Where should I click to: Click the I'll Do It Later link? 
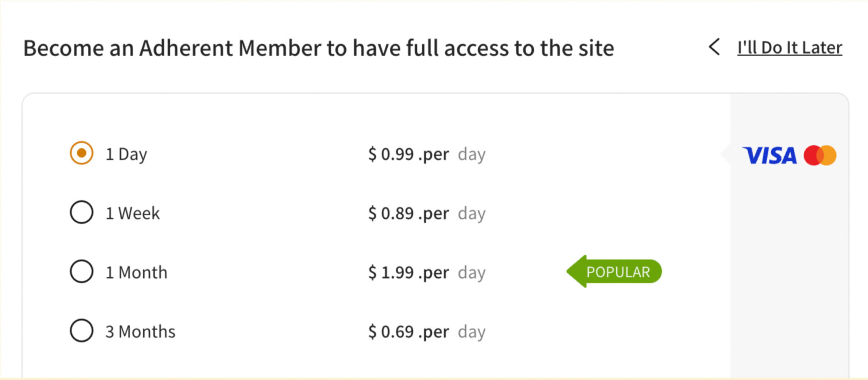pos(789,47)
